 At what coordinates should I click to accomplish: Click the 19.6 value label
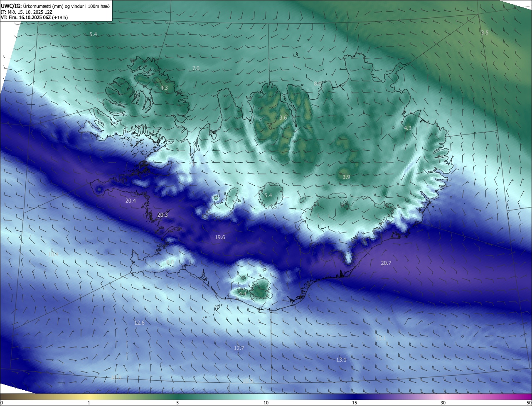tap(220, 237)
